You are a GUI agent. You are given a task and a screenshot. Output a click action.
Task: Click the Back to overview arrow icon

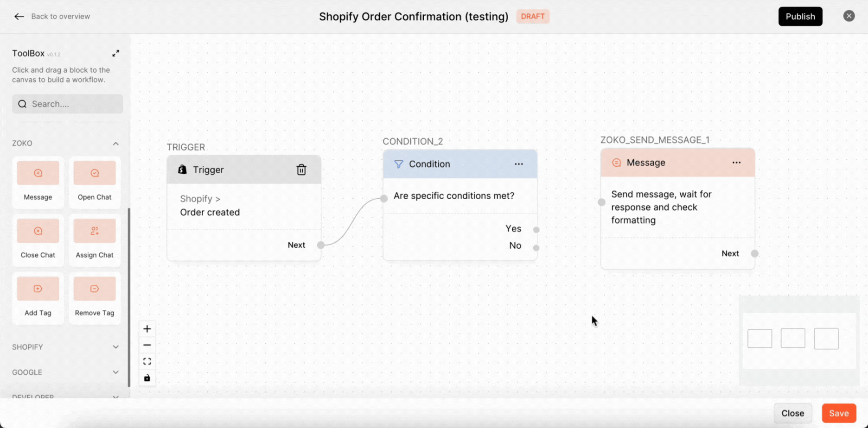tap(19, 17)
